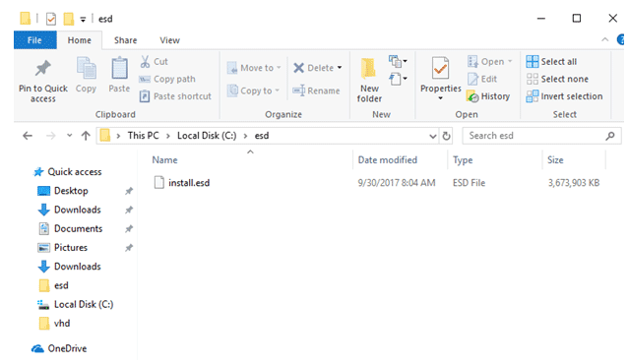Open Pictures in sidebar
This screenshot has width=628, height=364.
[62, 248]
